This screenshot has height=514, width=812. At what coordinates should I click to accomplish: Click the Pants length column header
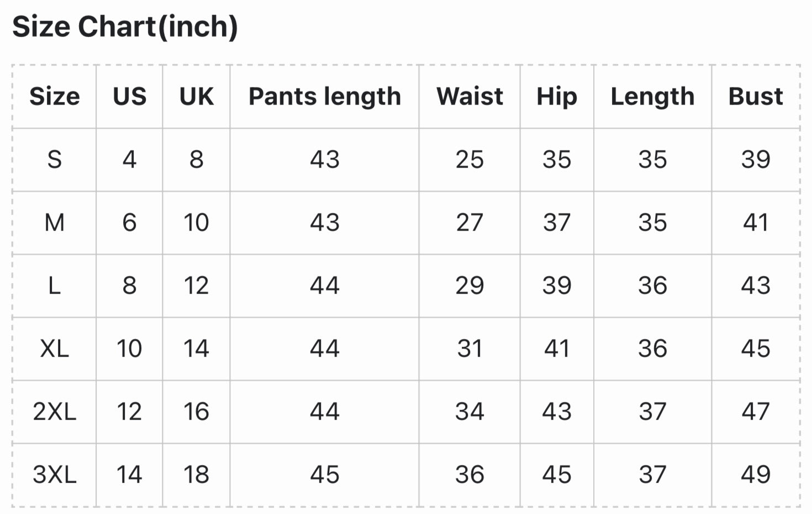click(324, 96)
